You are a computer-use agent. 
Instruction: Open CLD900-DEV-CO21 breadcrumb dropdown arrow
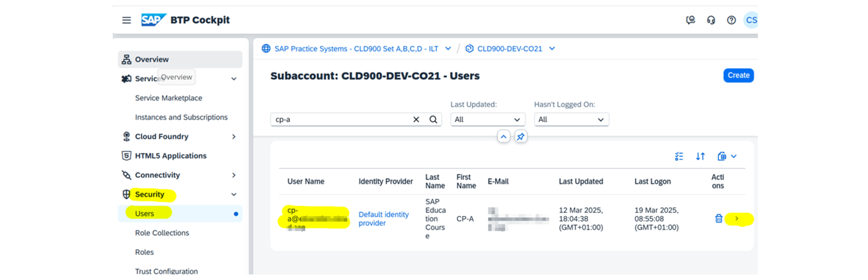pyautogui.click(x=552, y=48)
